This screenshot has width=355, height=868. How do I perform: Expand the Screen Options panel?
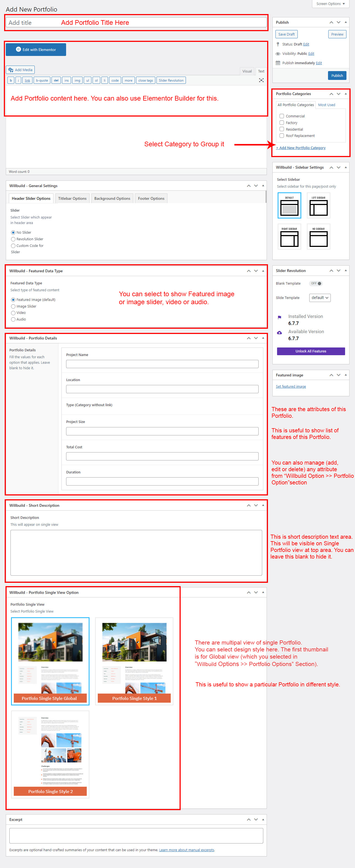point(330,4)
